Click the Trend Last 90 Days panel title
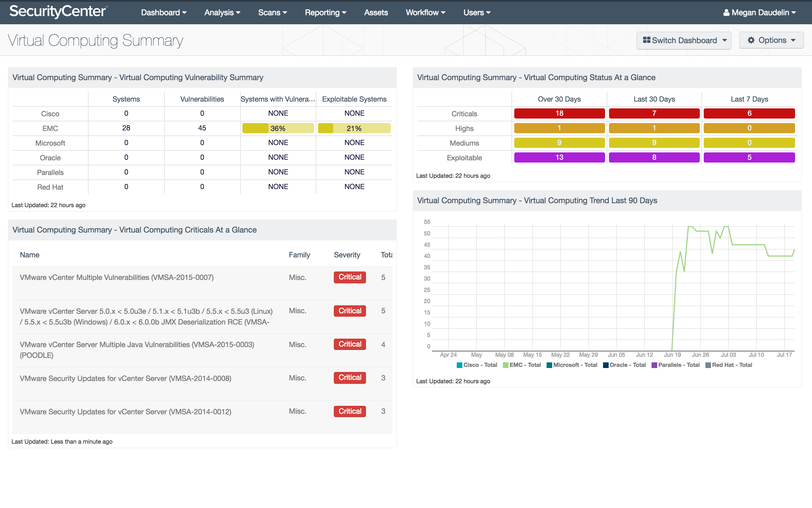Image resolution: width=812 pixels, height=508 pixels. (537, 201)
